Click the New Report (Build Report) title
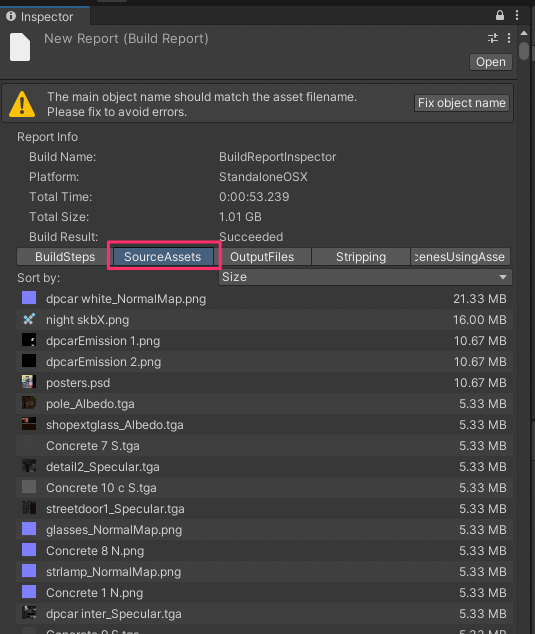 (x=126, y=39)
